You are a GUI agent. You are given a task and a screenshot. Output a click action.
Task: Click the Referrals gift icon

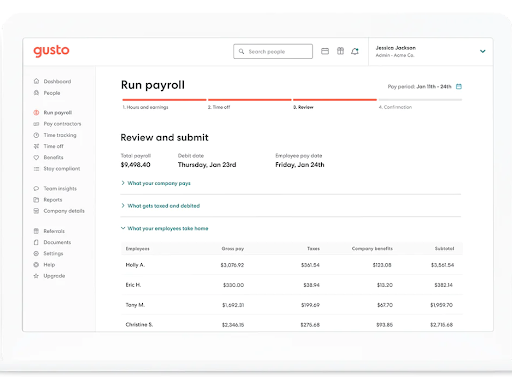click(x=36, y=231)
